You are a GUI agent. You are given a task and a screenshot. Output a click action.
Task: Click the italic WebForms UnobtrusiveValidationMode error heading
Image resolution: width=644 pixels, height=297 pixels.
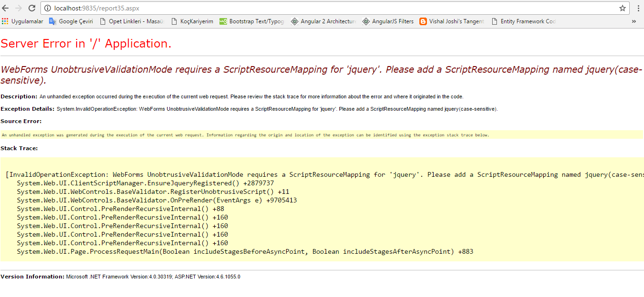tap(321, 75)
